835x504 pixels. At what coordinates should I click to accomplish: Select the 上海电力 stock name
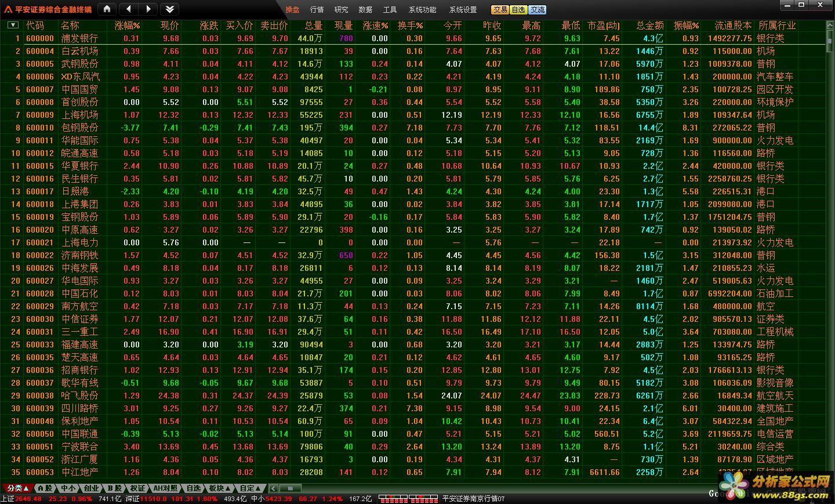click(x=79, y=242)
